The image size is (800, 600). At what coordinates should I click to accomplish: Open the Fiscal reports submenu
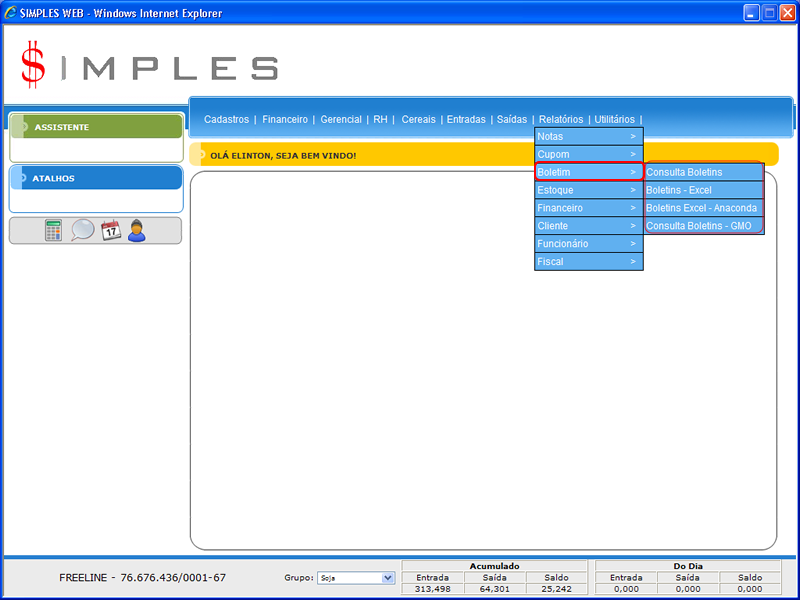click(x=588, y=262)
